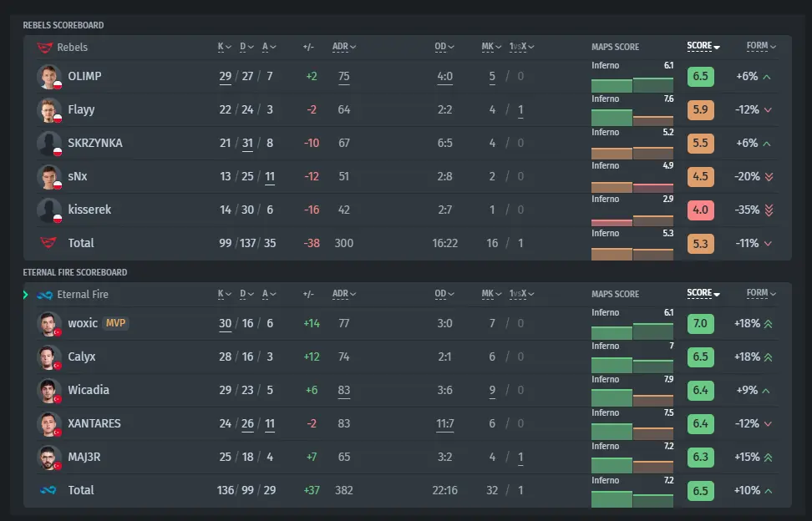The width and height of the screenshot is (812, 521).
Task: Click the ETERNAL FIRE SCOREBOARD title
Action: point(75,273)
